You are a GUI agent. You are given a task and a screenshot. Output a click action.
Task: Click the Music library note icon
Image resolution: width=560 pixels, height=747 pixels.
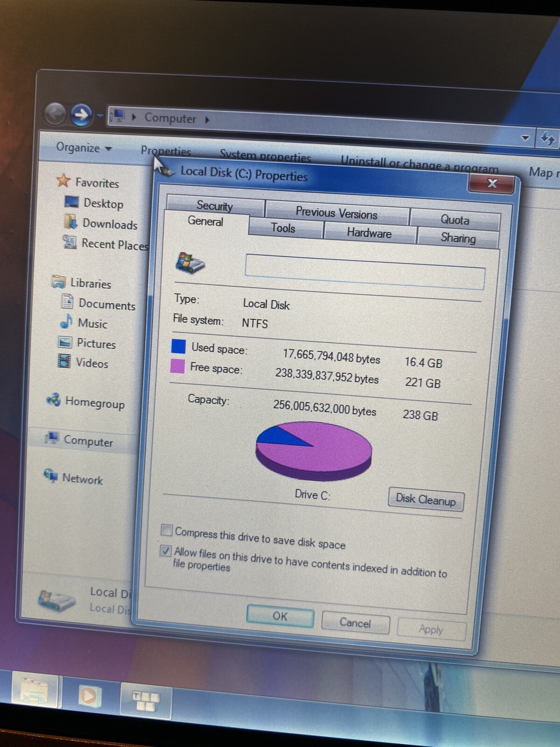66,321
